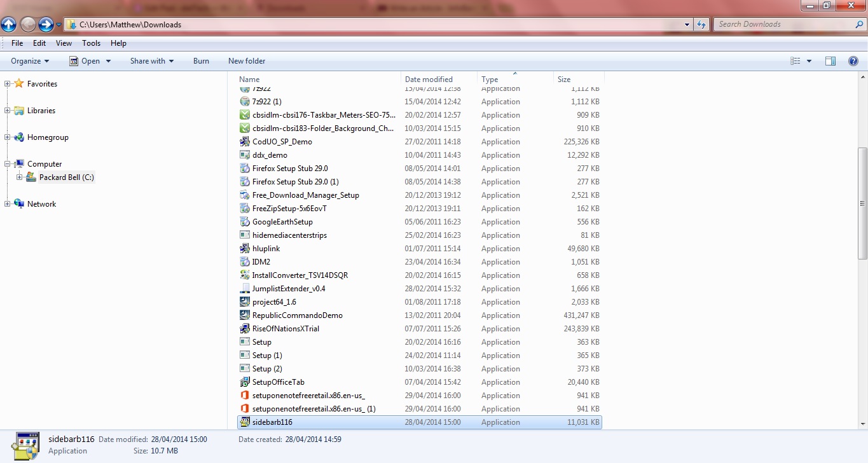Open the Tools menu
The height and width of the screenshot is (463, 868).
(x=91, y=43)
